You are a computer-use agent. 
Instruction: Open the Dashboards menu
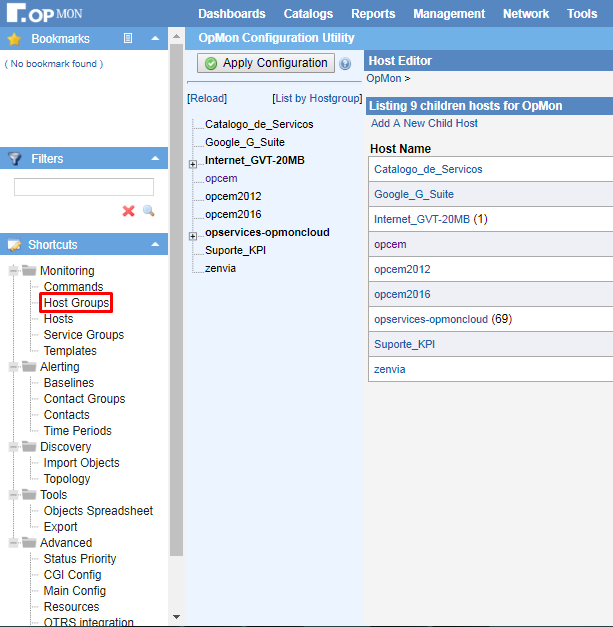tap(232, 14)
